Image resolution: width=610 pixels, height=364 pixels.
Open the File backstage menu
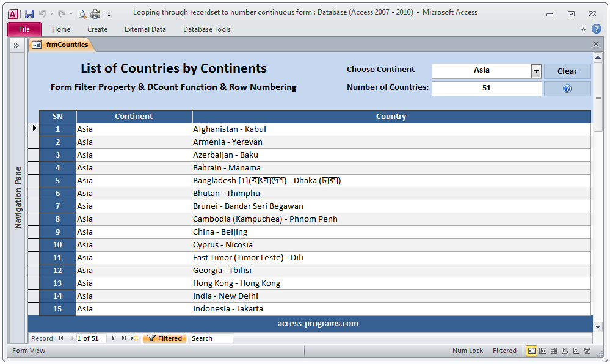tap(24, 29)
